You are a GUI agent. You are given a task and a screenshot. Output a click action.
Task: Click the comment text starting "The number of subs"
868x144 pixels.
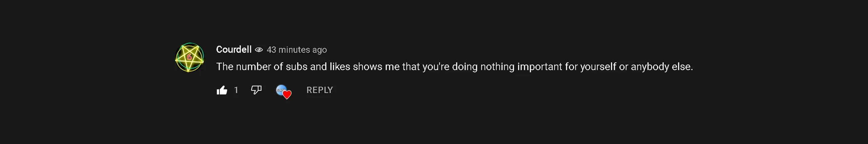pyautogui.click(x=454, y=67)
